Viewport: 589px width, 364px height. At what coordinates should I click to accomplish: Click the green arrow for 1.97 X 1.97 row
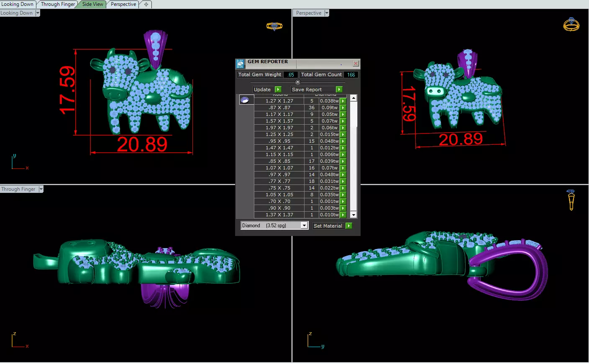(x=343, y=128)
